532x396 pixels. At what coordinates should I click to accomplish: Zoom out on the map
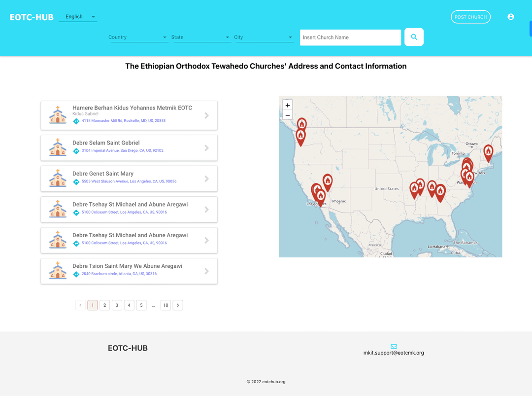(288, 115)
